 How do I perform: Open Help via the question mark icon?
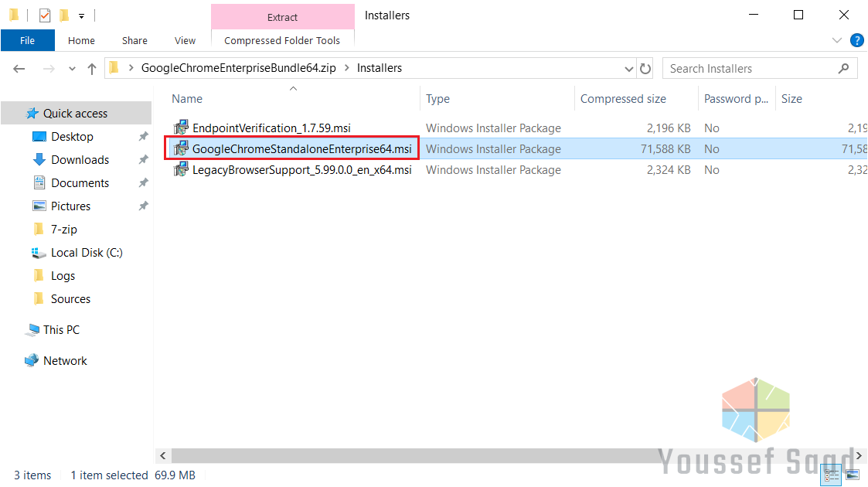pos(857,40)
